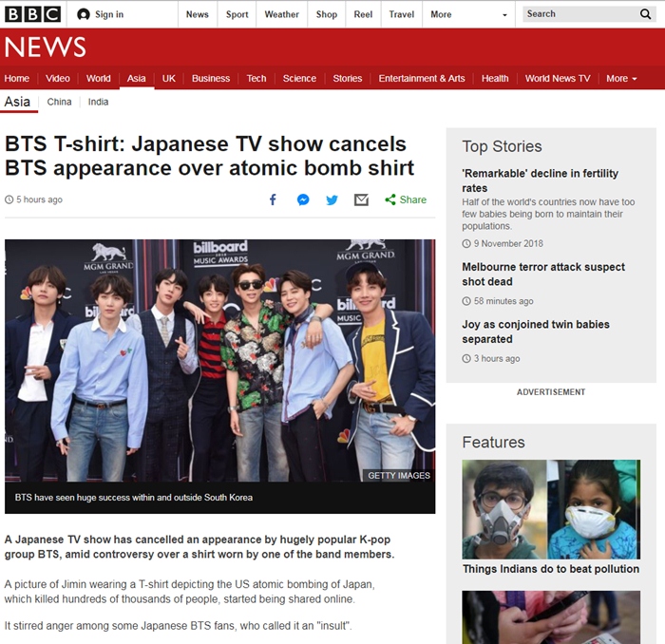The image size is (665, 644).
Task: Select the China sub-section
Action: (x=59, y=102)
